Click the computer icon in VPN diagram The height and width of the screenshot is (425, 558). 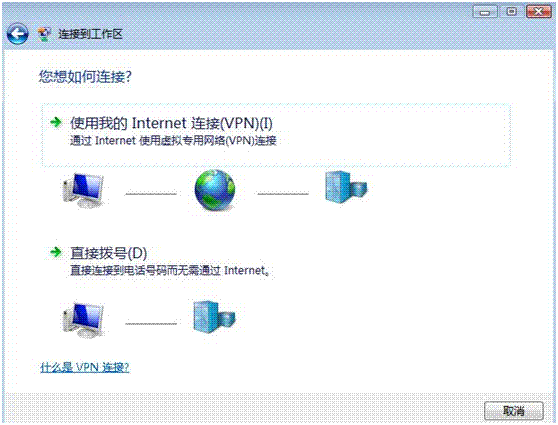click(x=84, y=191)
